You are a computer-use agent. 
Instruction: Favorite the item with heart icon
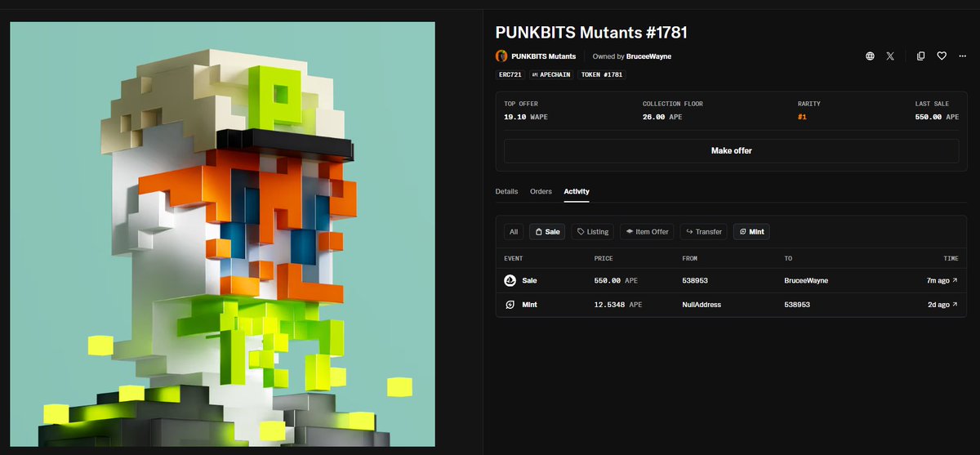[x=942, y=56]
